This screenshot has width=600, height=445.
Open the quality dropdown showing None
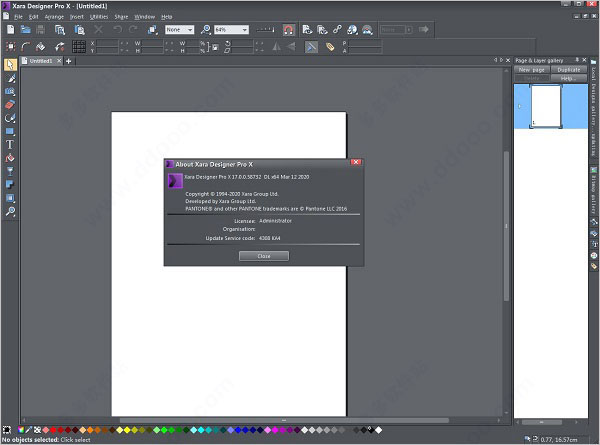tap(179, 29)
